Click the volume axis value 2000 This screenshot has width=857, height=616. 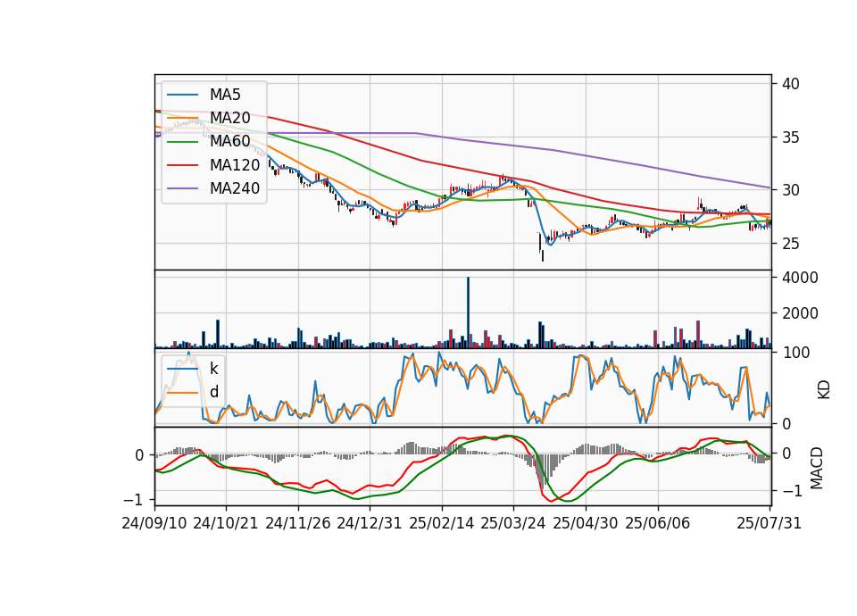point(800,313)
